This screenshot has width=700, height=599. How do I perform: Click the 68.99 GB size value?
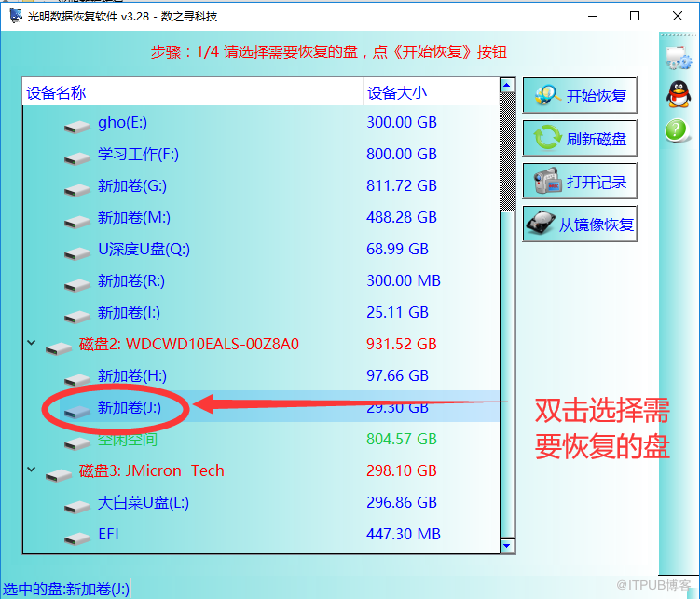click(397, 249)
